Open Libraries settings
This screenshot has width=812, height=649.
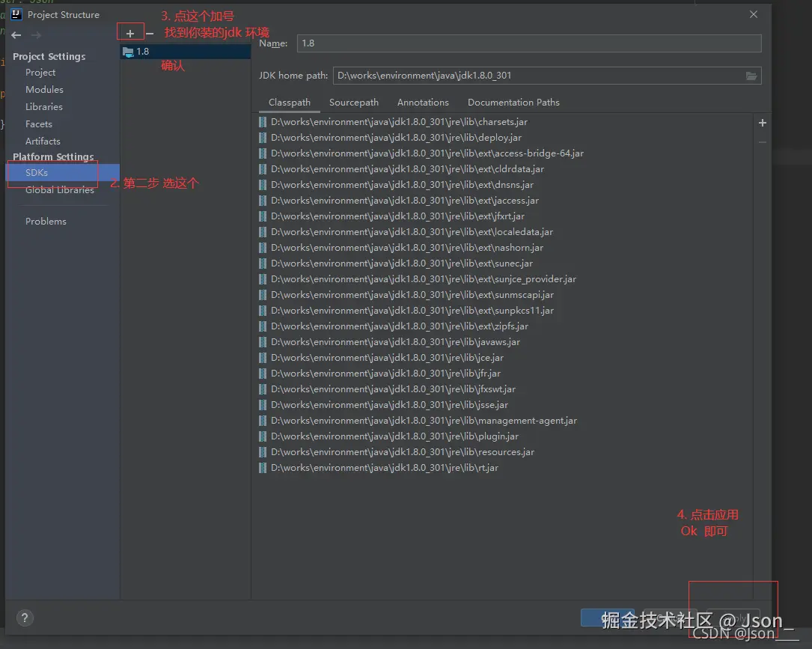(x=44, y=107)
